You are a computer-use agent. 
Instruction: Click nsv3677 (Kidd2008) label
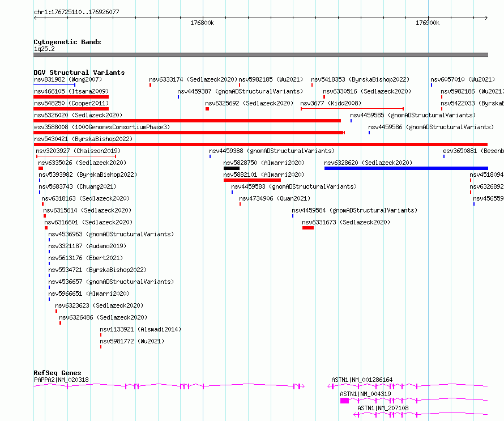pos(331,103)
